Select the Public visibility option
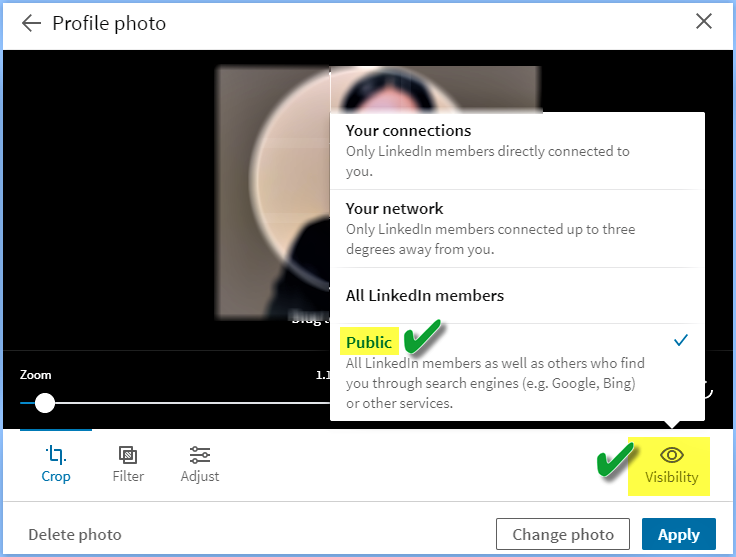This screenshot has width=736, height=557. (x=517, y=372)
